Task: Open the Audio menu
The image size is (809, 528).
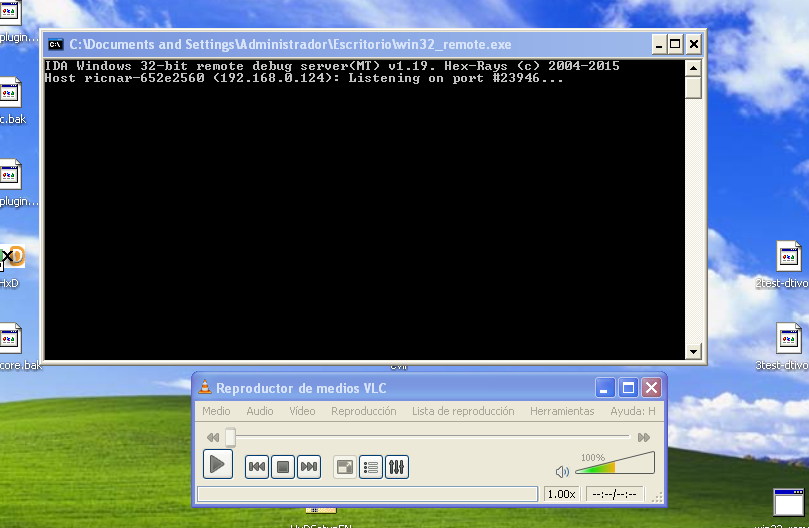Action: click(260, 411)
